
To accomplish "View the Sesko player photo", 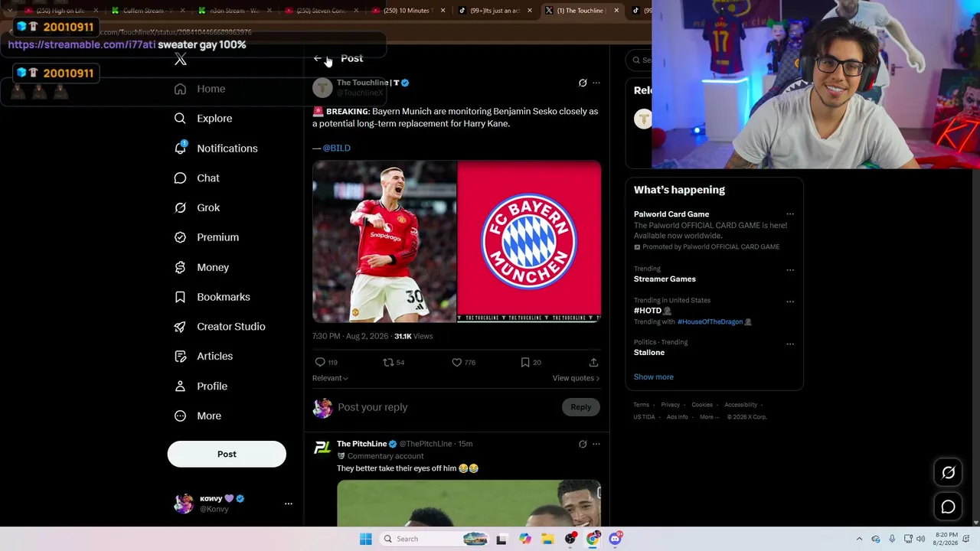I will coord(384,241).
